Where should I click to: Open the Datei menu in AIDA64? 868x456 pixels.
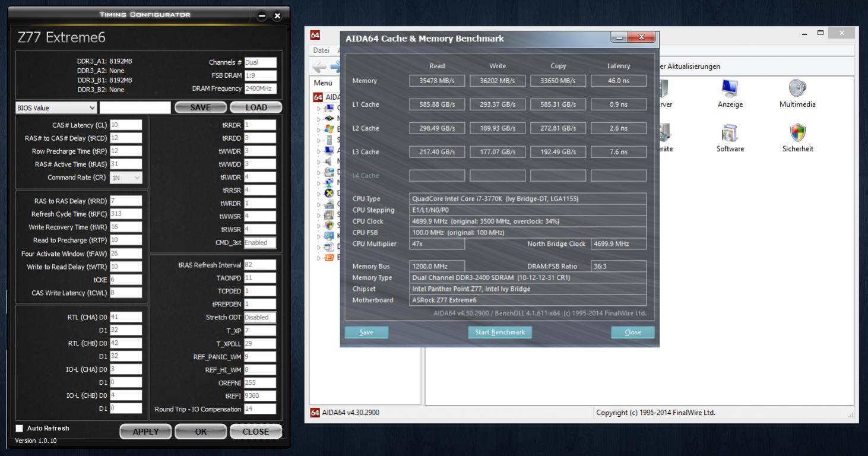321,50
